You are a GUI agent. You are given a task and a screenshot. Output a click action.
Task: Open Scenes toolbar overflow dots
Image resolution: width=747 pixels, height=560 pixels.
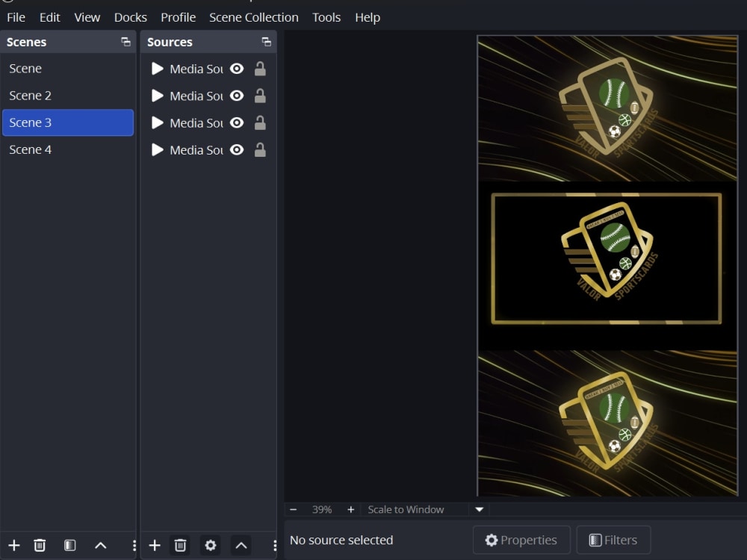click(134, 545)
